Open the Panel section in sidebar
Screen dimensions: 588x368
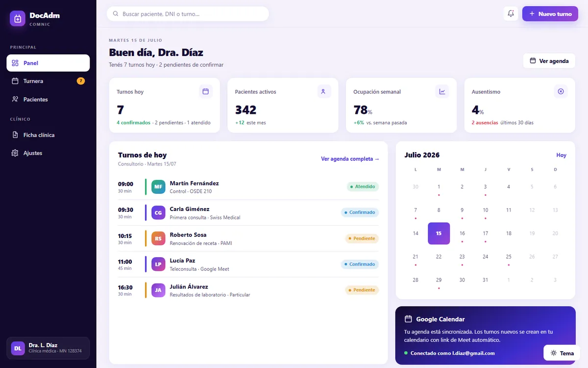(x=48, y=63)
